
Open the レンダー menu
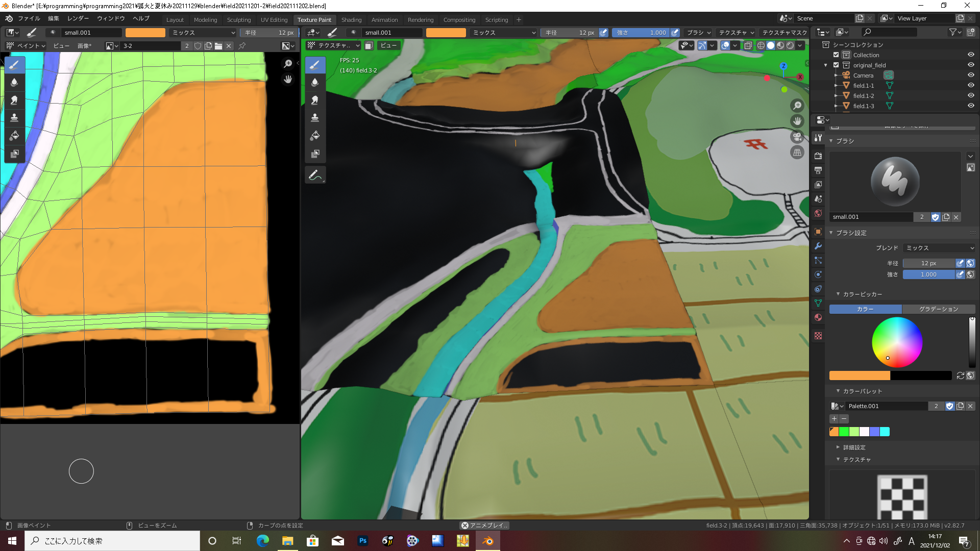78,18
